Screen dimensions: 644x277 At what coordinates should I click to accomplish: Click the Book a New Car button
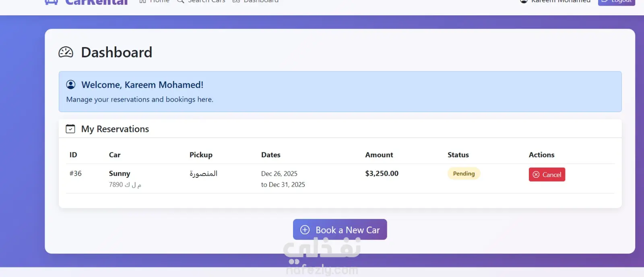pyautogui.click(x=340, y=229)
